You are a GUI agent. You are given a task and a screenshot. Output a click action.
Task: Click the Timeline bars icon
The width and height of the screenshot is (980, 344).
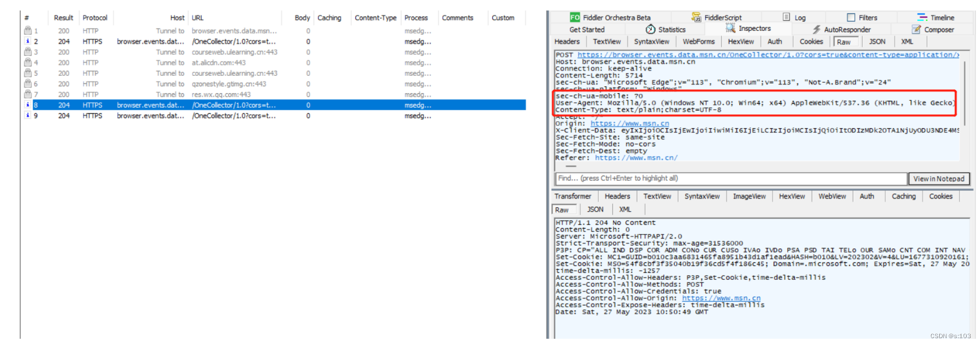pyautogui.click(x=922, y=17)
